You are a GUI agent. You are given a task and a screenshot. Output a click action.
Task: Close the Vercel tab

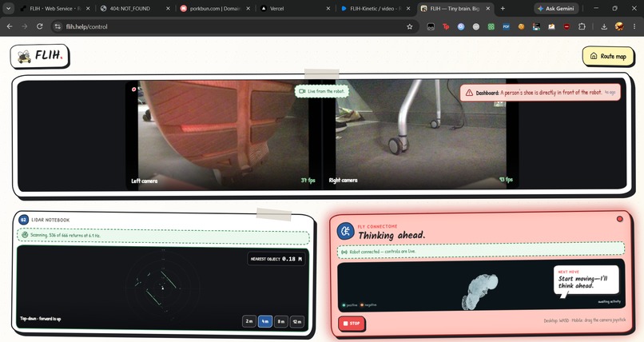pyautogui.click(x=328, y=8)
